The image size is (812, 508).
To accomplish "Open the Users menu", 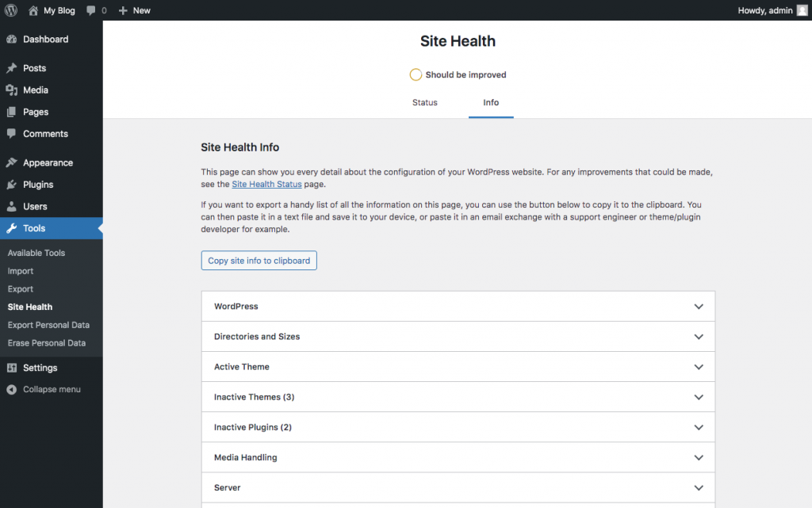I will [35, 206].
